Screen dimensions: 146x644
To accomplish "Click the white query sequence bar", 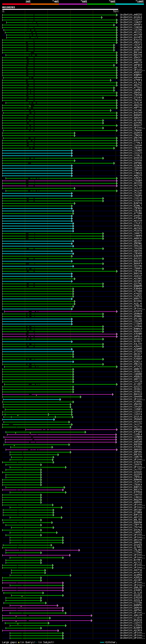I will pyautogui.click(x=60, y=10).
